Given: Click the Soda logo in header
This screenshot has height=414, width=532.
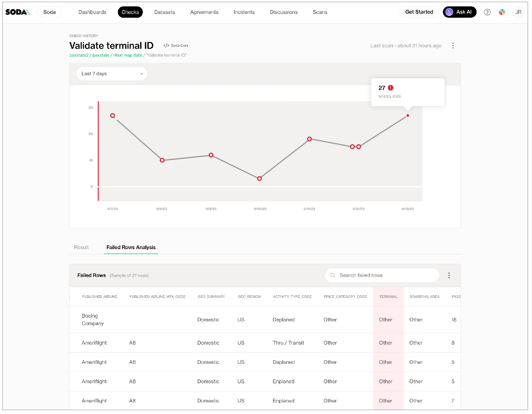Looking at the screenshot, I should click(17, 12).
